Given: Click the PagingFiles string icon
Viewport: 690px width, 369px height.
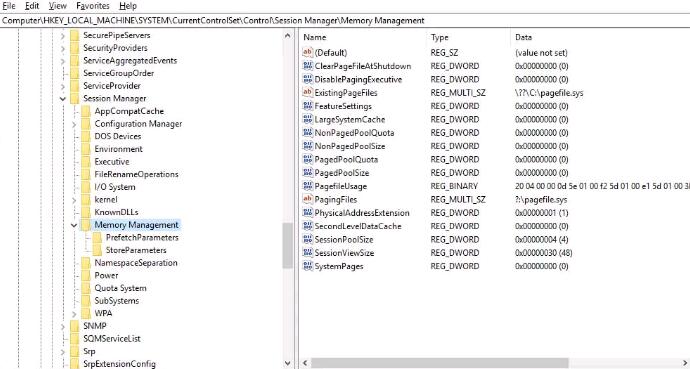Looking at the screenshot, I should tap(308, 199).
